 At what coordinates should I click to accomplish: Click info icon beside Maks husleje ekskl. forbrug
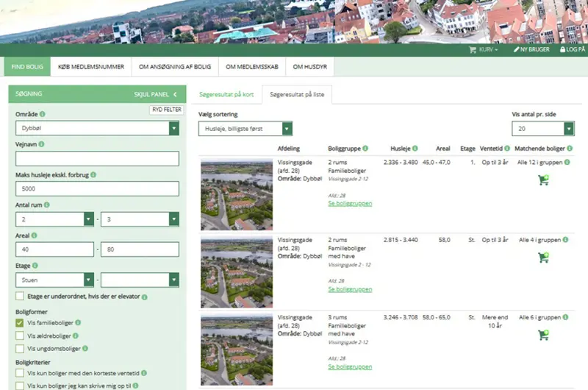click(x=93, y=175)
